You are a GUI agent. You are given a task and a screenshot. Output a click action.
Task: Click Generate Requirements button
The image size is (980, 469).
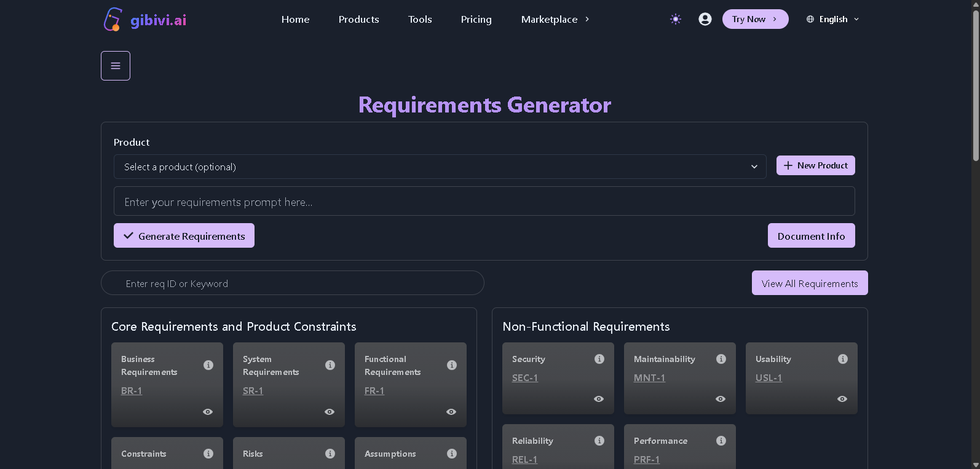184,235
